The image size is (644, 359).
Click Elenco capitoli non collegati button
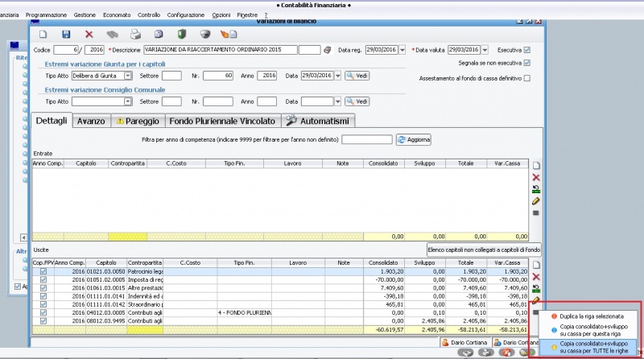[482, 250]
